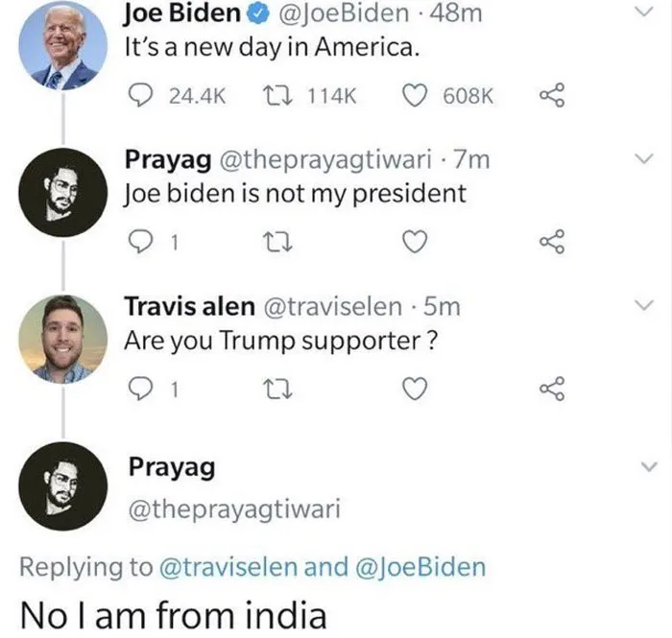Expand options on Prayag's final reply
This screenshot has height=638, width=672.
coord(648,466)
